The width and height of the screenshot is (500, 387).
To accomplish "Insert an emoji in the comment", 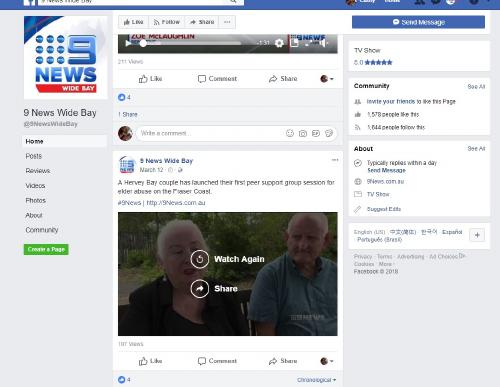I will pyautogui.click(x=290, y=133).
